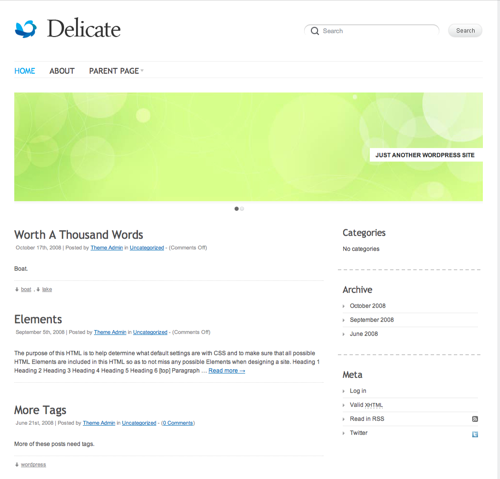Click the Search button

click(x=465, y=31)
